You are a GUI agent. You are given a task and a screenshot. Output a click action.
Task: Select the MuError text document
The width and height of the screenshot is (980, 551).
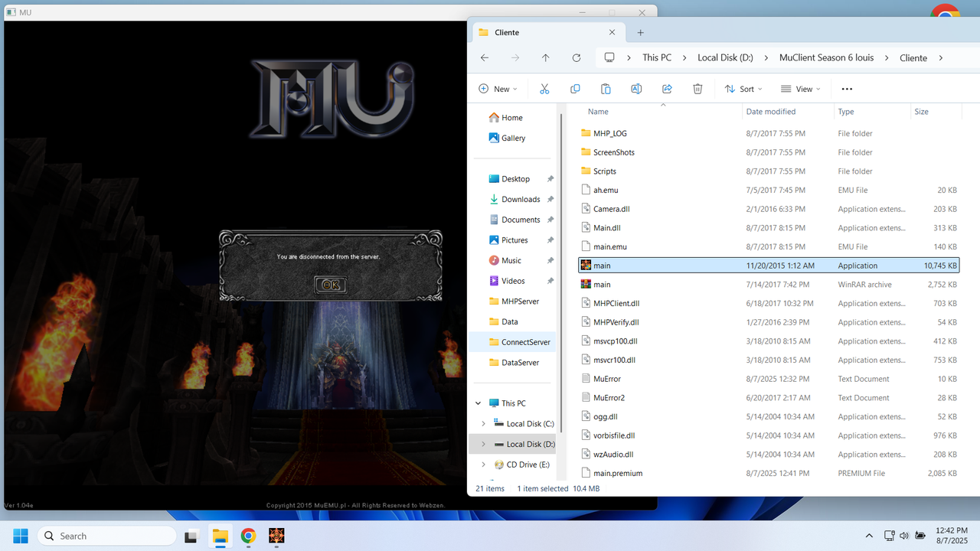[x=769, y=379]
